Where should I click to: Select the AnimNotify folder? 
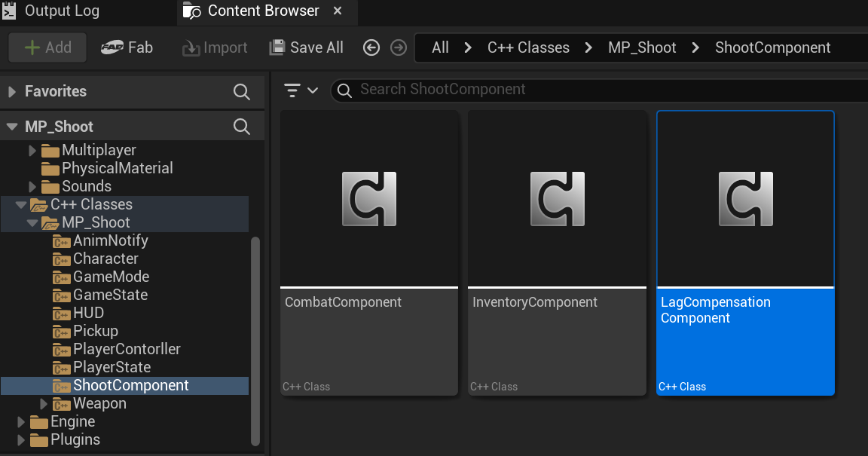point(100,241)
